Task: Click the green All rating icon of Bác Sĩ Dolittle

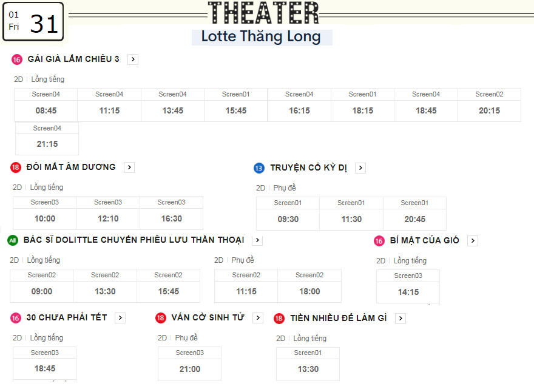Action: pos(13,240)
